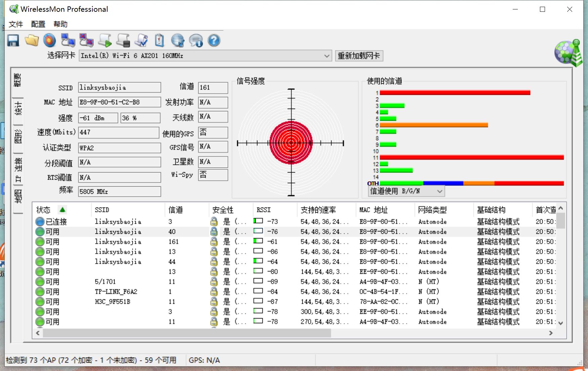Click the 频率 field showing 5805 MHz
588x371 pixels.
pos(120,192)
